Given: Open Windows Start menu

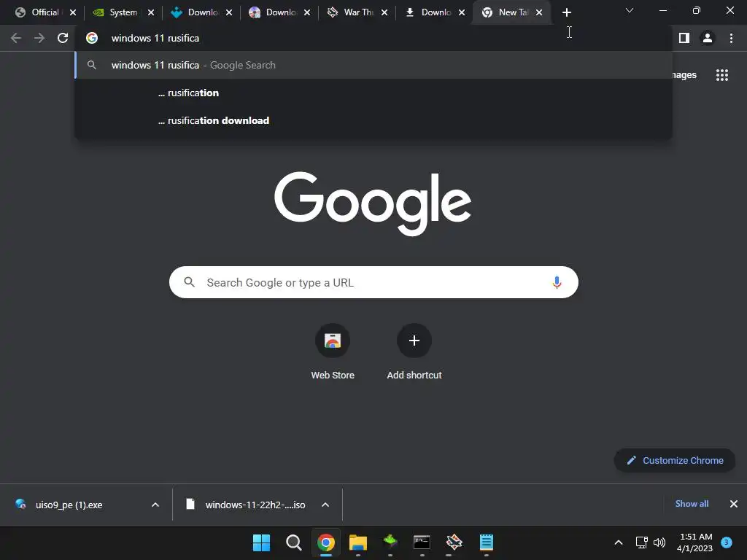Looking at the screenshot, I should coord(261,542).
